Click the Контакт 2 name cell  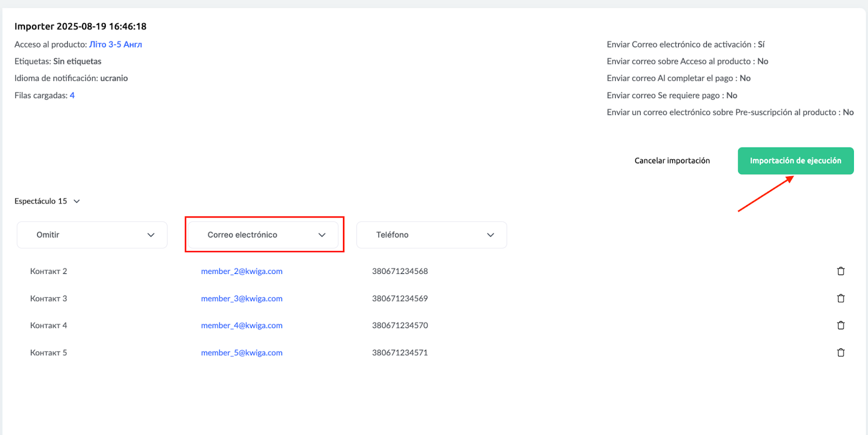[x=49, y=271]
